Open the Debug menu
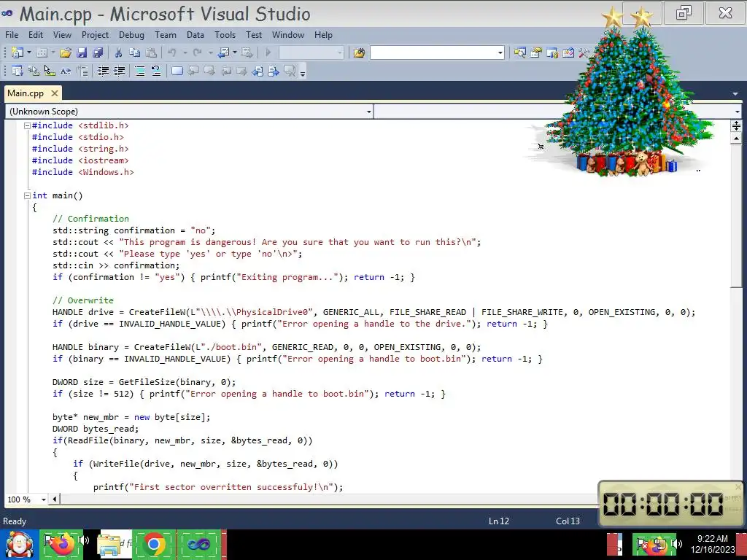The image size is (747, 560). [x=131, y=35]
